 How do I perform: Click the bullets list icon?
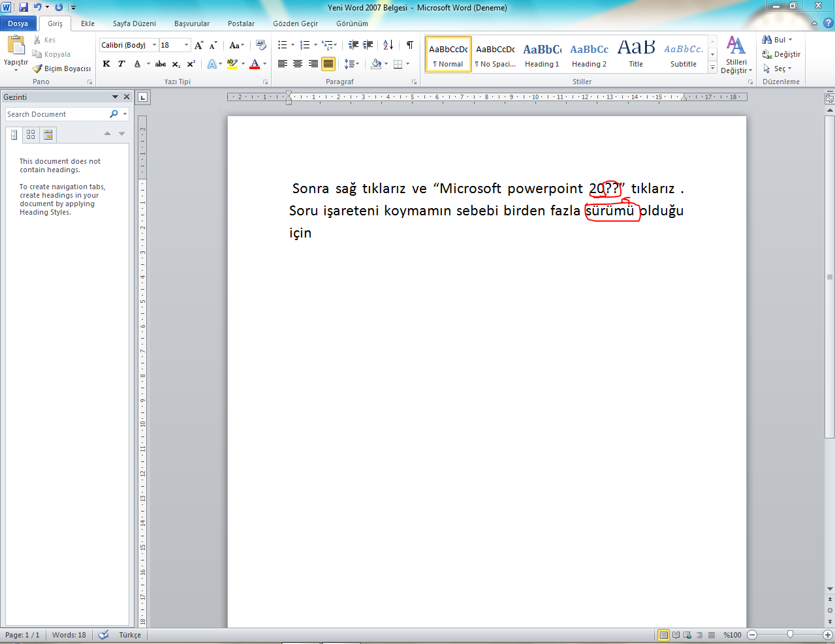coord(283,45)
